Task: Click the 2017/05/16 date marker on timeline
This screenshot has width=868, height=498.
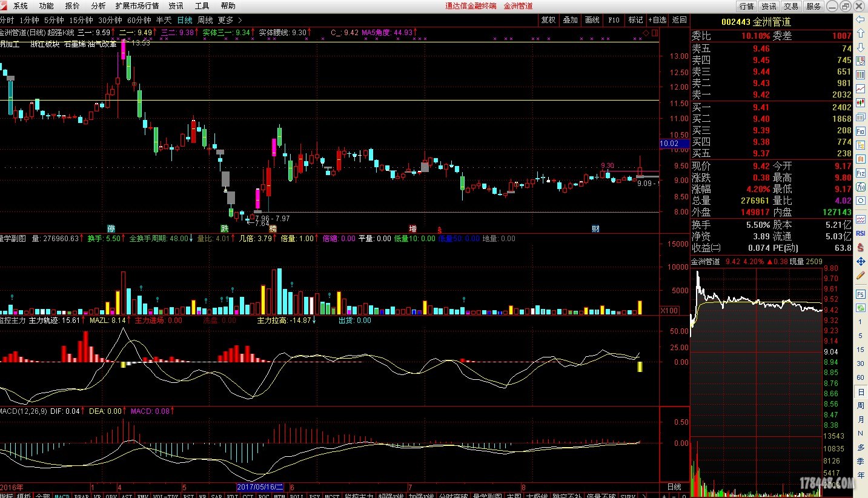Action: tap(260, 486)
